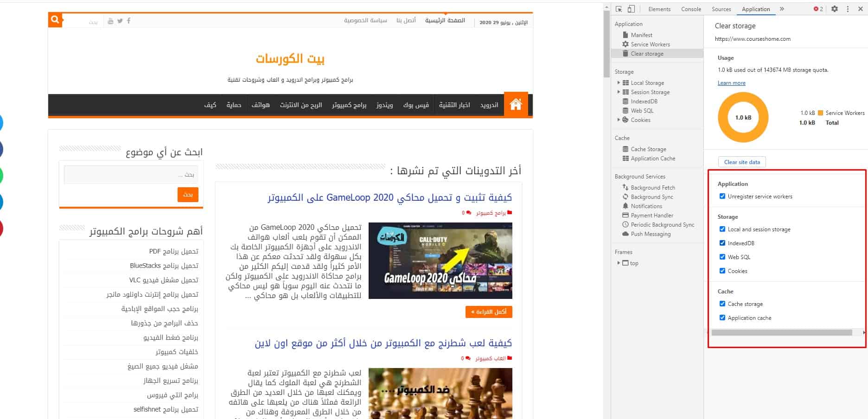Viewport: 868px width, 419px height.
Task: Disable the Cookies checkbox
Action: pos(722,271)
